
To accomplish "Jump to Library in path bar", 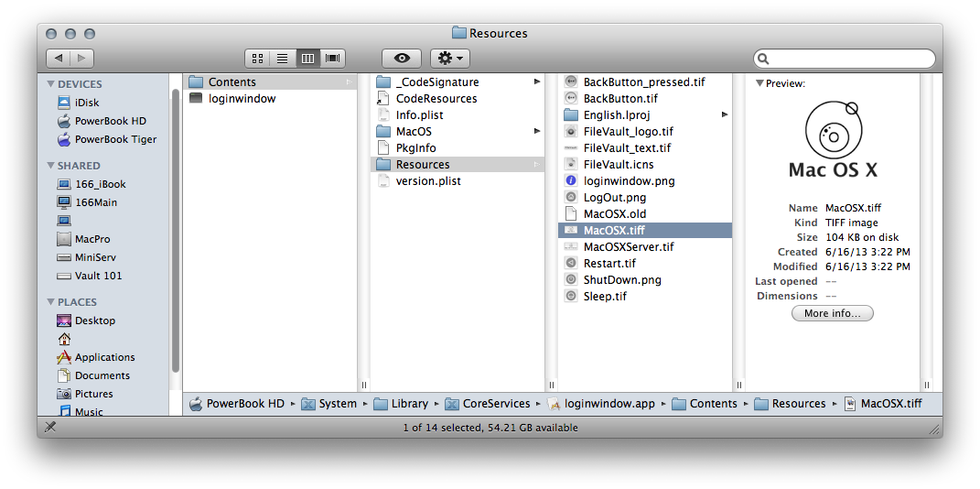I will coord(401,404).
